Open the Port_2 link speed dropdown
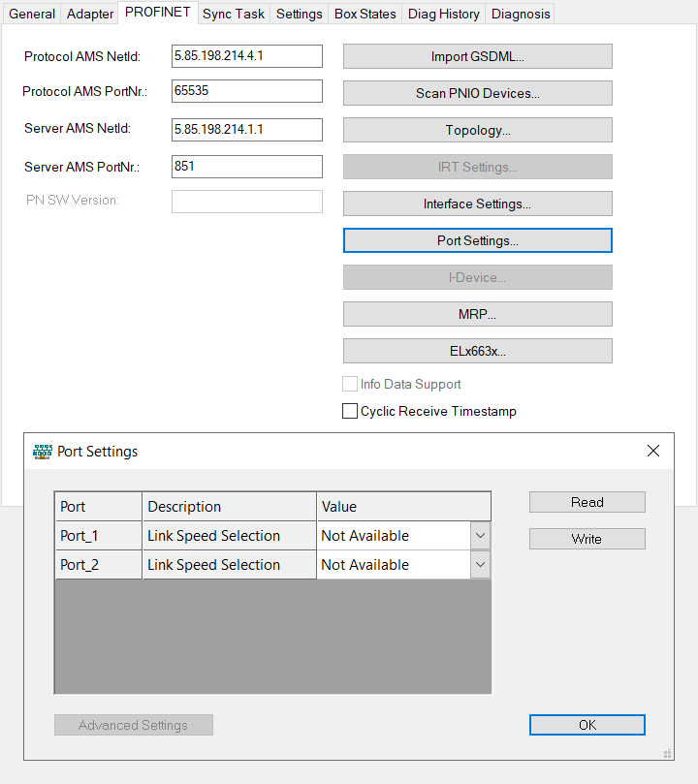Viewport: 698px width, 784px height. click(x=480, y=565)
